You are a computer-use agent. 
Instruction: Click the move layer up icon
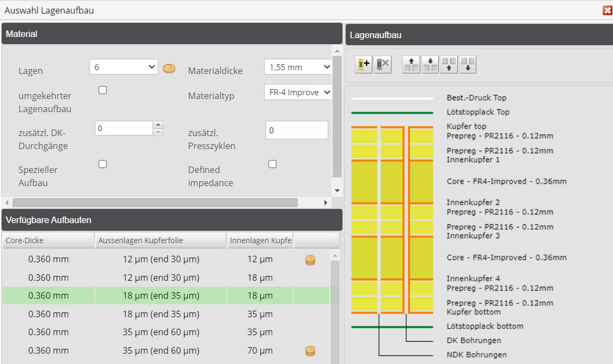pos(411,64)
